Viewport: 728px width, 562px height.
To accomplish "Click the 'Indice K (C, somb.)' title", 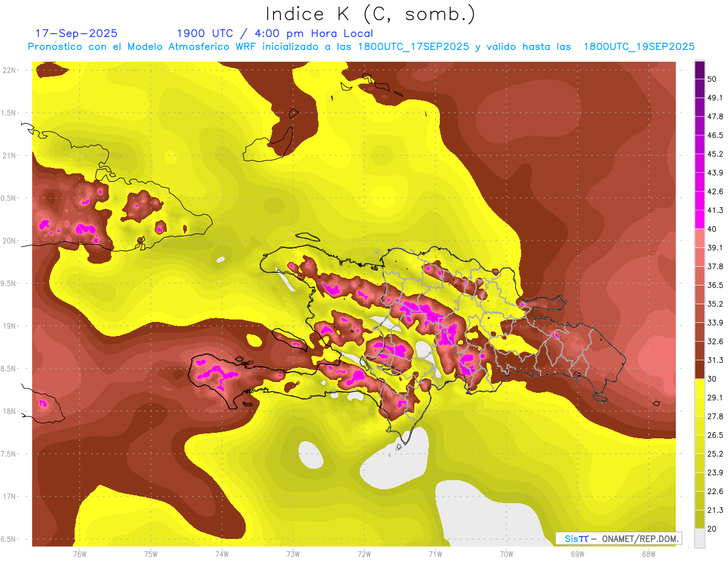I will (x=370, y=13).
